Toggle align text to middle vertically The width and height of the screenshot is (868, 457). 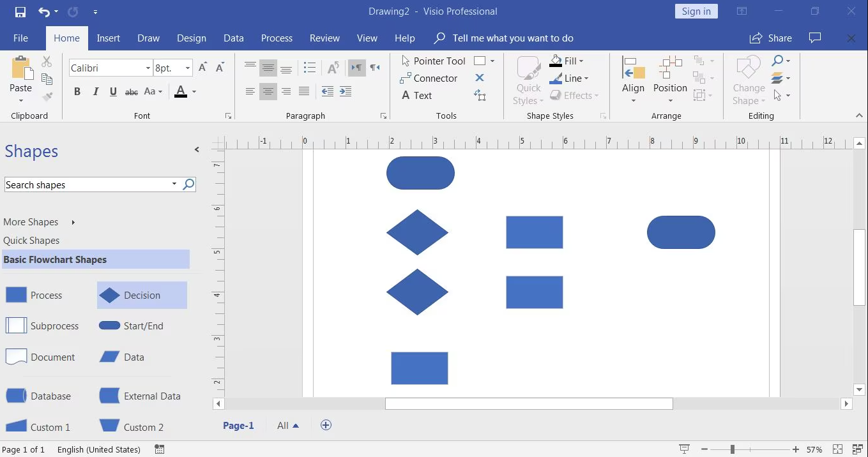[x=268, y=68]
